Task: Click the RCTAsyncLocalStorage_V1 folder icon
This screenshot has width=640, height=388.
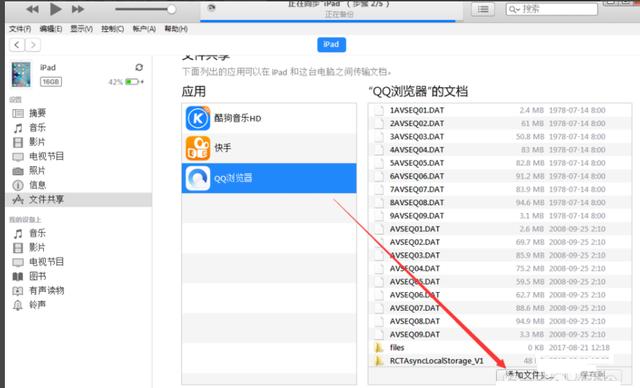Action: 379,361
